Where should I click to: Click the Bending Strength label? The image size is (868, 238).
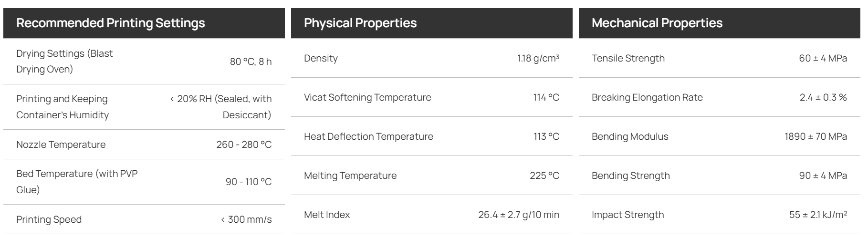pos(631,176)
